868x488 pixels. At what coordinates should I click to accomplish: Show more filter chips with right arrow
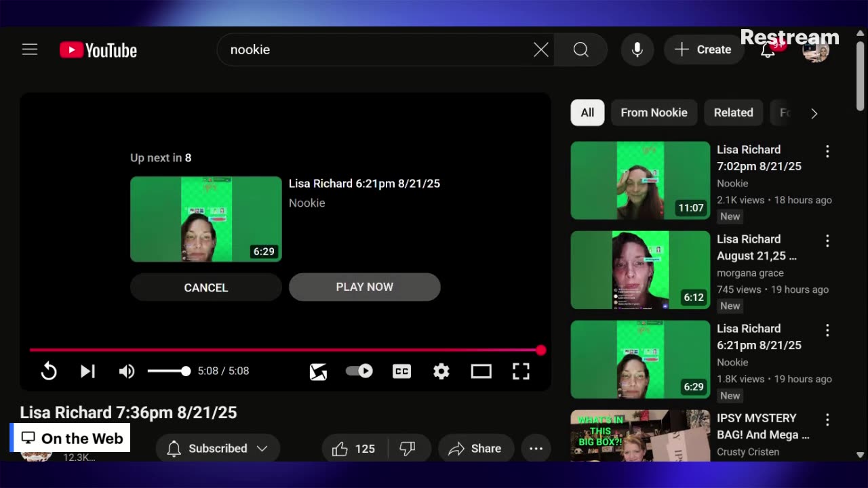pyautogui.click(x=814, y=113)
